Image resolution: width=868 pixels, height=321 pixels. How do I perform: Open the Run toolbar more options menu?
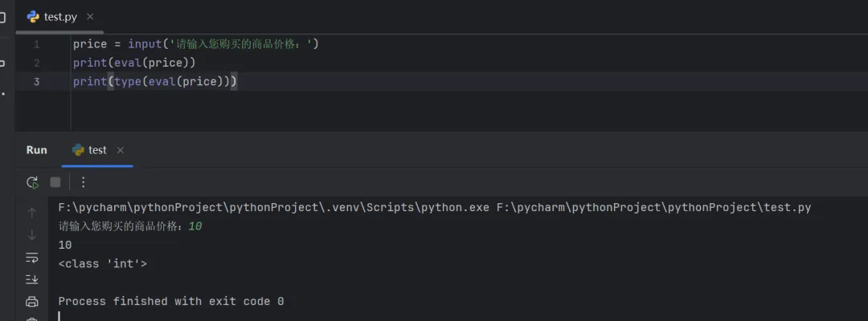83,182
